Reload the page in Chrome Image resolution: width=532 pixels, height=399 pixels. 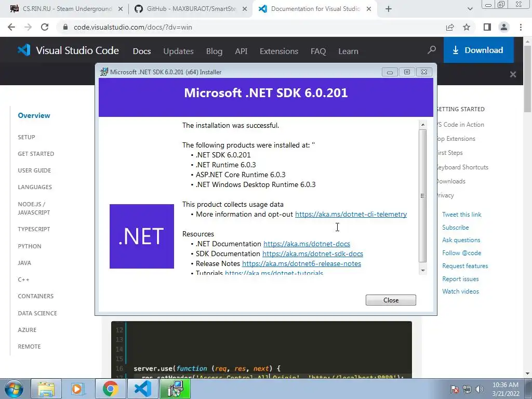pos(45,27)
